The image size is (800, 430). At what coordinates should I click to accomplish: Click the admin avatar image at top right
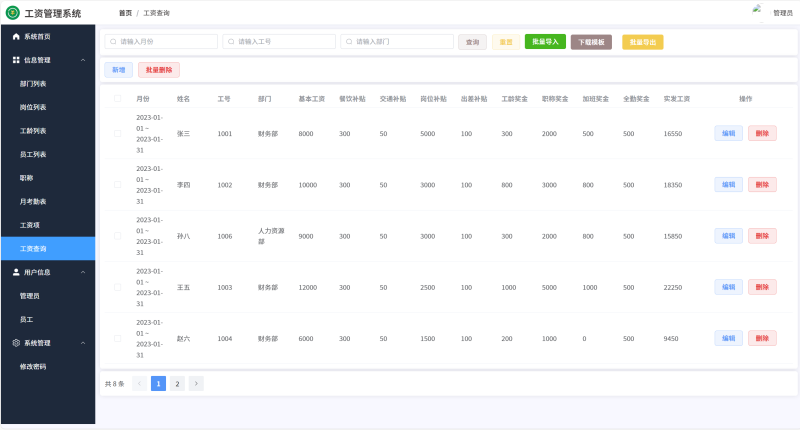(758, 11)
